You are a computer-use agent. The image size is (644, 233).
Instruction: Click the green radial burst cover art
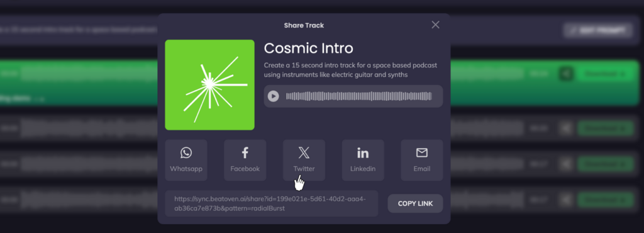(210, 85)
